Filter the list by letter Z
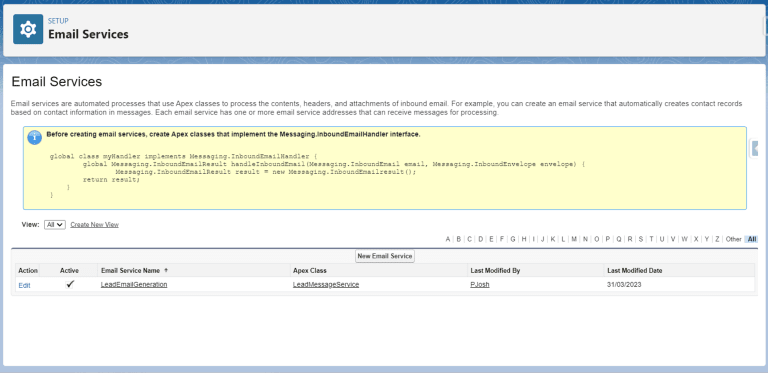Screen dimensions: 768x373 (718, 239)
